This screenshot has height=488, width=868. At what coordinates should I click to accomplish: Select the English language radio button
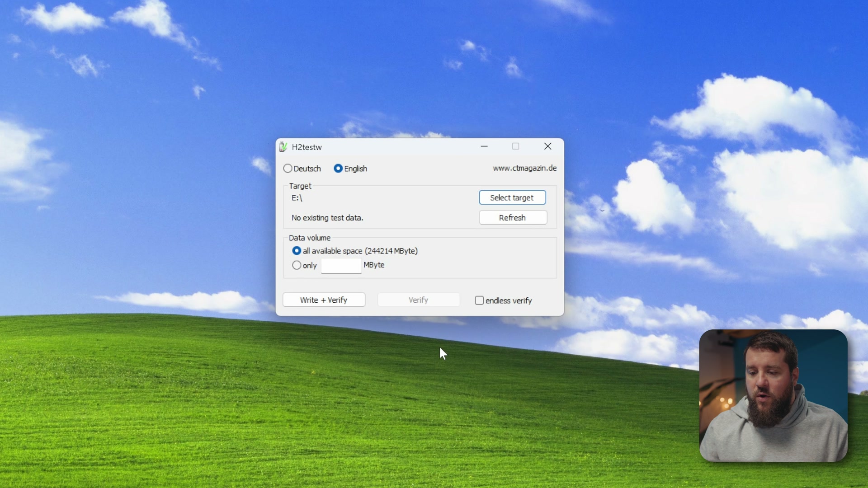(338, 169)
